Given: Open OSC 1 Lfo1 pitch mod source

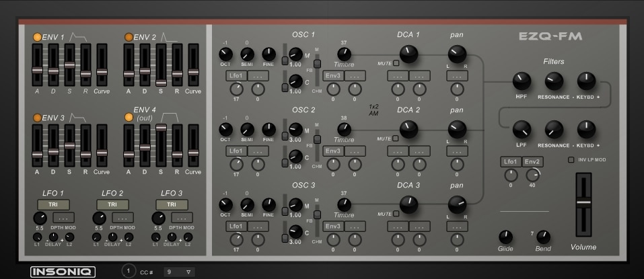Looking at the screenshot, I should [x=236, y=75].
